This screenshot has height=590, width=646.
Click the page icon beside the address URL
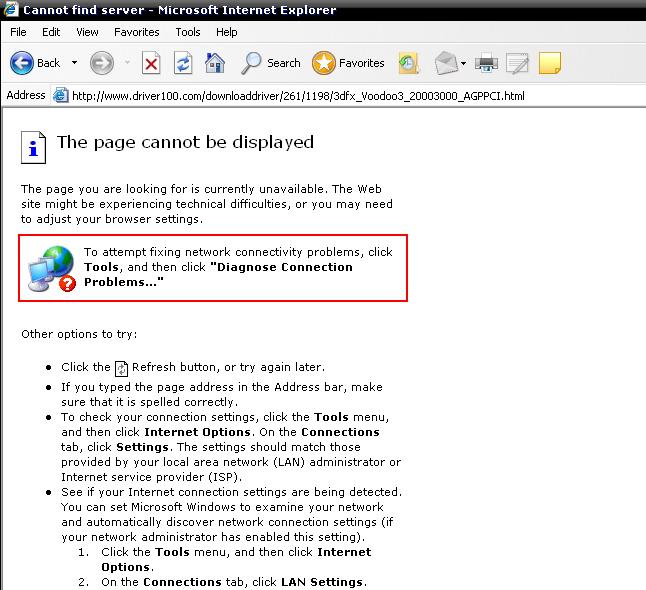click(x=61, y=96)
